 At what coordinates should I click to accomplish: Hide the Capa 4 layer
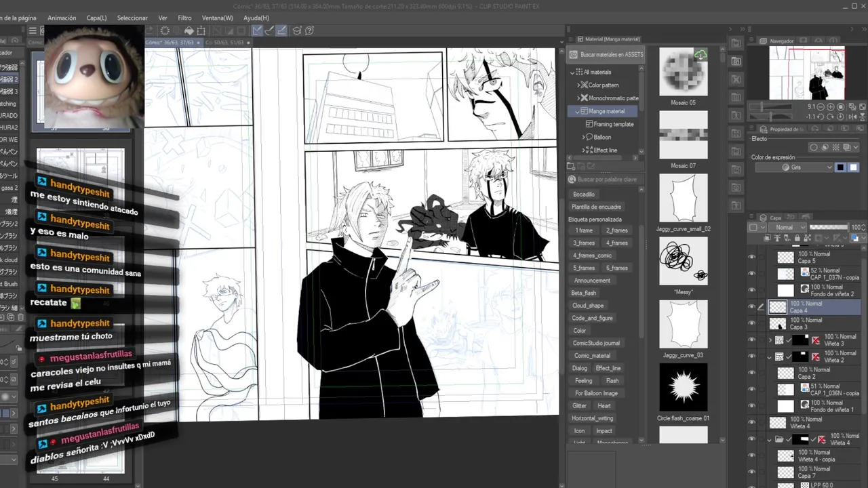[751, 307]
